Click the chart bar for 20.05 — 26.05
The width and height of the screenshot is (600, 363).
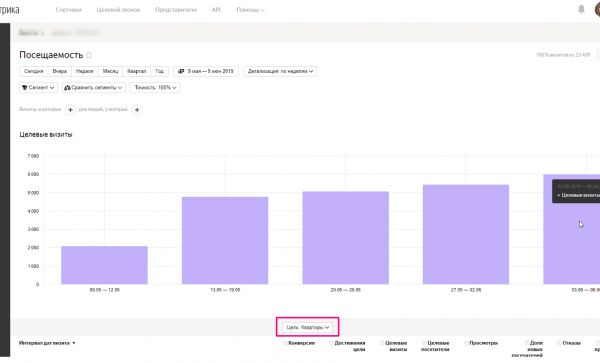tap(346, 238)
